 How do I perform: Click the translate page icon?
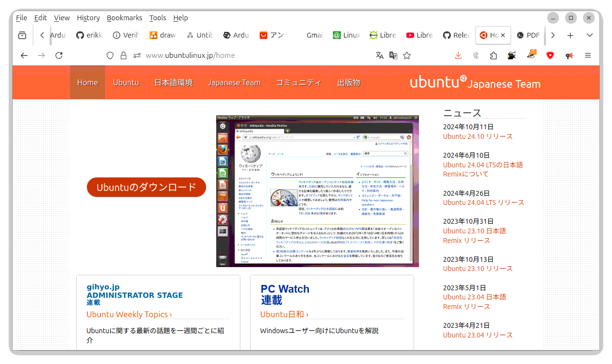380,55
